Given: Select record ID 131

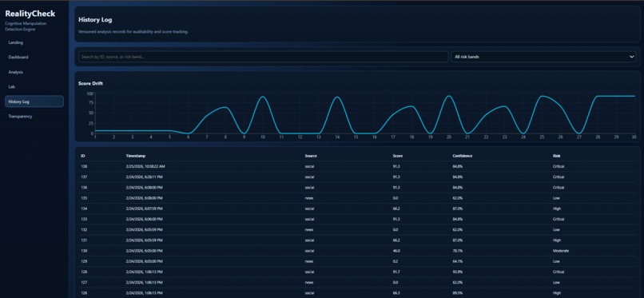Looking at the screenshot, I should click(x=84, y=240).
